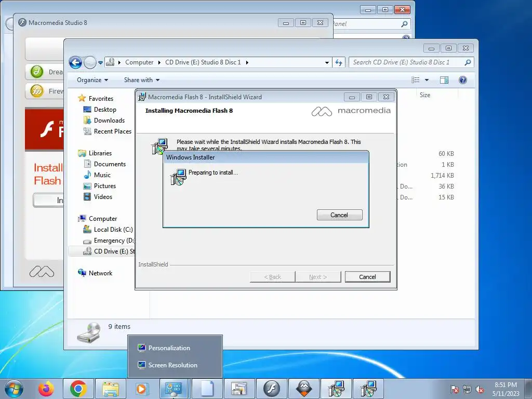Click the muted volume tray icon
This screenshot has width=532, height=399.
pos(480,389)
